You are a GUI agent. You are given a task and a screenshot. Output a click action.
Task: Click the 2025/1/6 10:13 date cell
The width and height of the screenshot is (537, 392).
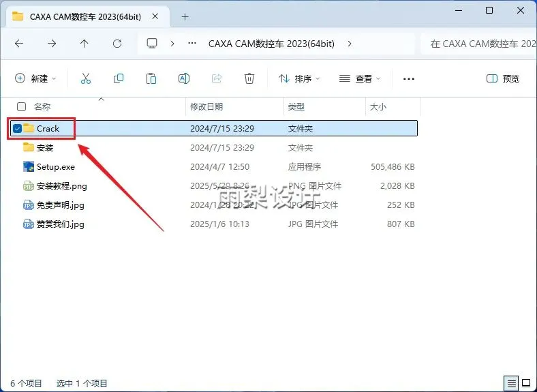coord(220,224)
